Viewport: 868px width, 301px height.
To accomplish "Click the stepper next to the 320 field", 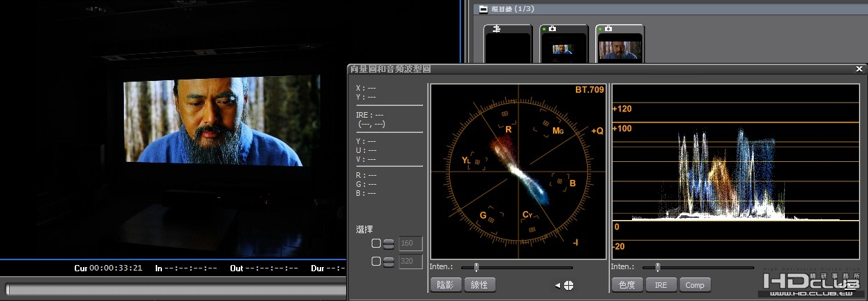I will [x=389, y=262].
